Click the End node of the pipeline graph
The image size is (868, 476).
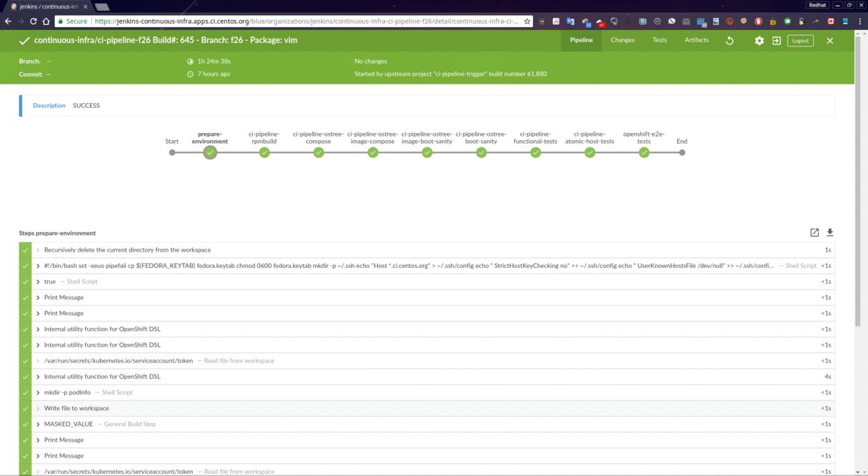tap(682, 152)
